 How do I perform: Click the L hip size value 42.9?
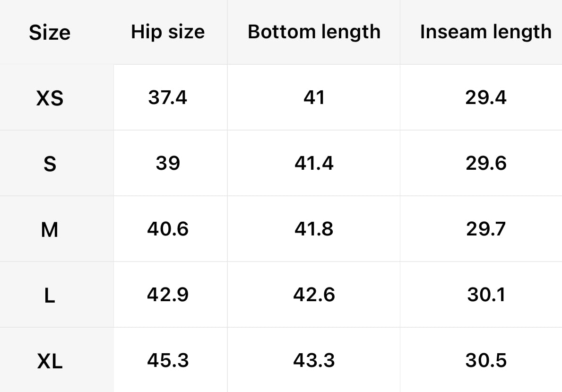click(x=168, y=295)
